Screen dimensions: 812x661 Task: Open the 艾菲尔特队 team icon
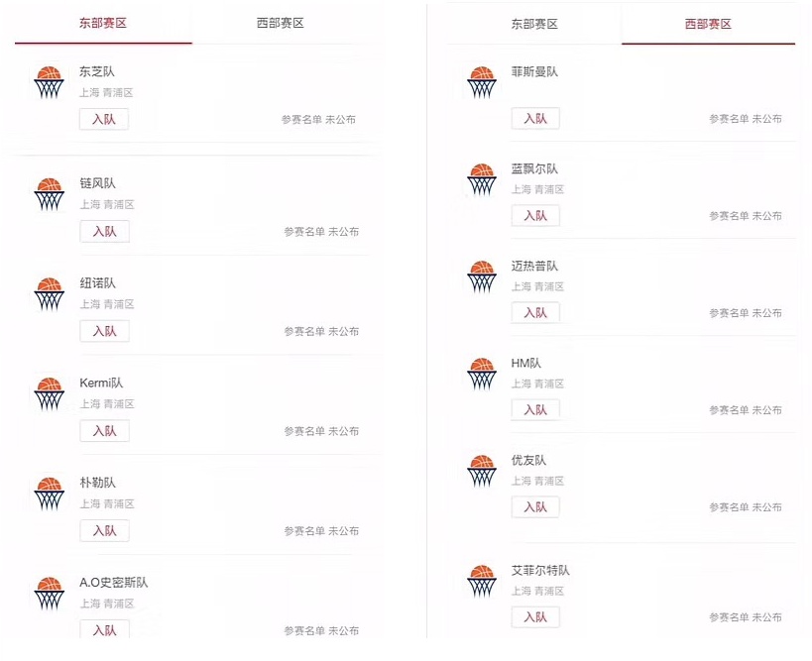(x=482, y=581)
